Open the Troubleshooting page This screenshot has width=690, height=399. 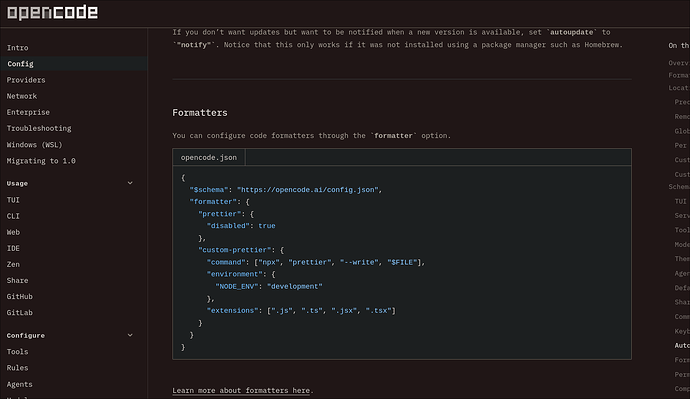tap(39, 128)
